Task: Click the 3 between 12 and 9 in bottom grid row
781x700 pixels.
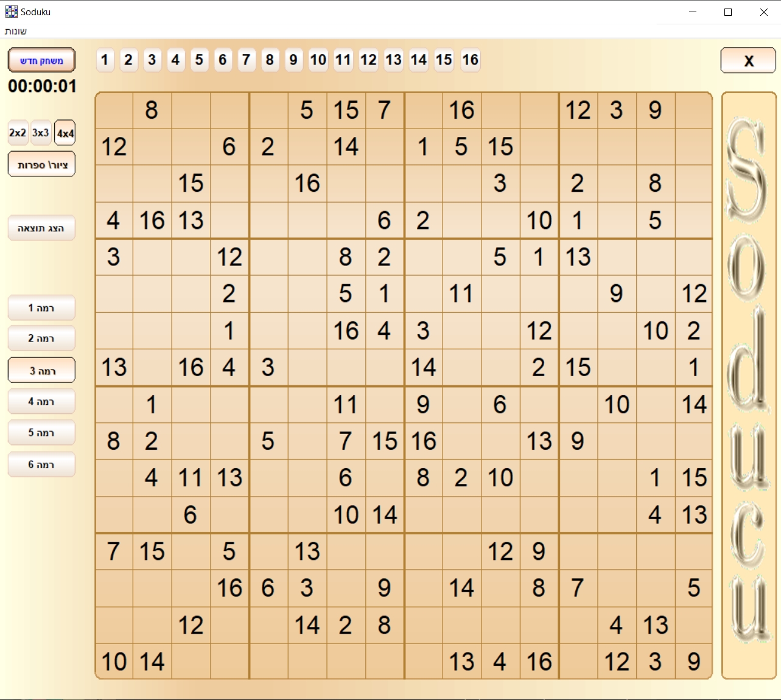Action: point(655,662)
